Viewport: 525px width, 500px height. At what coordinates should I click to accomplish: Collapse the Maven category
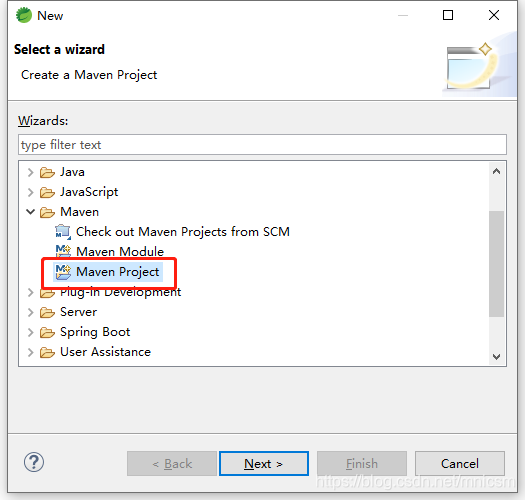[x=30, y=212]
